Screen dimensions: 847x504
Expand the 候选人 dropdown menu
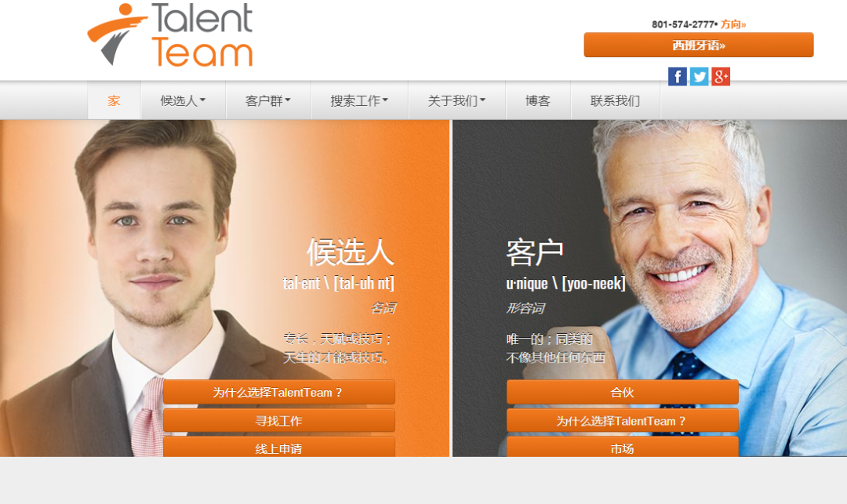(183, 100)
